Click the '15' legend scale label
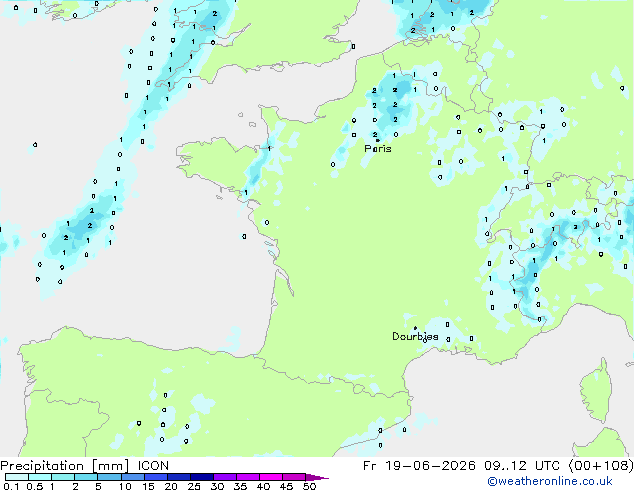634x490 pixels. [x=148, y=486]
